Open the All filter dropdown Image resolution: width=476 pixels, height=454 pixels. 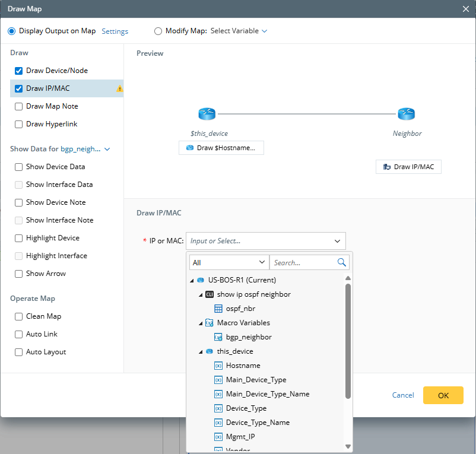[229, 262]
